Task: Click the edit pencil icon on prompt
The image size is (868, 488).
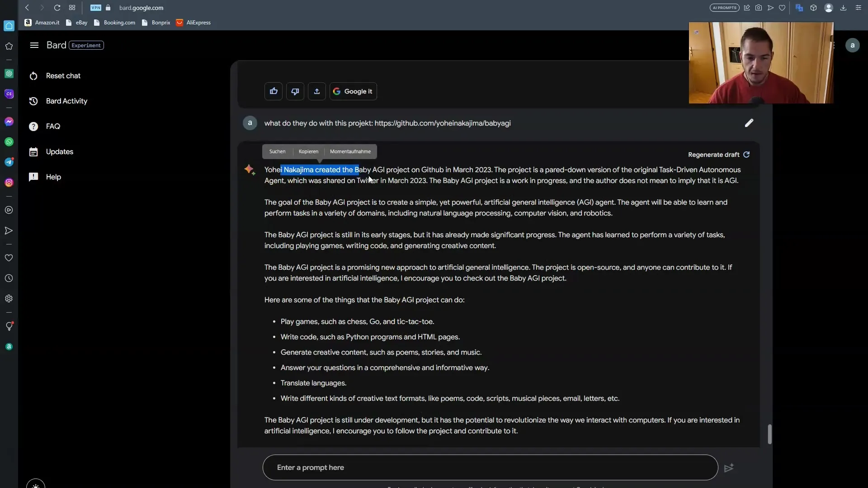Action: (x=750, y=122)
